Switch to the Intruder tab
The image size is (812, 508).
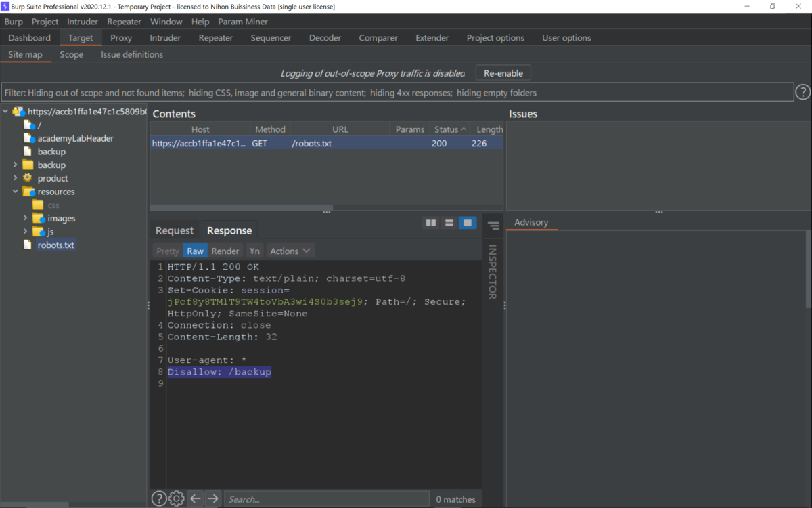coord(164,38)
